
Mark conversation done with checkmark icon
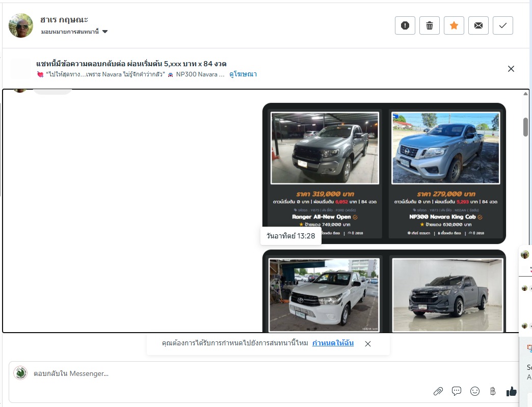click(x=502, y=25)
